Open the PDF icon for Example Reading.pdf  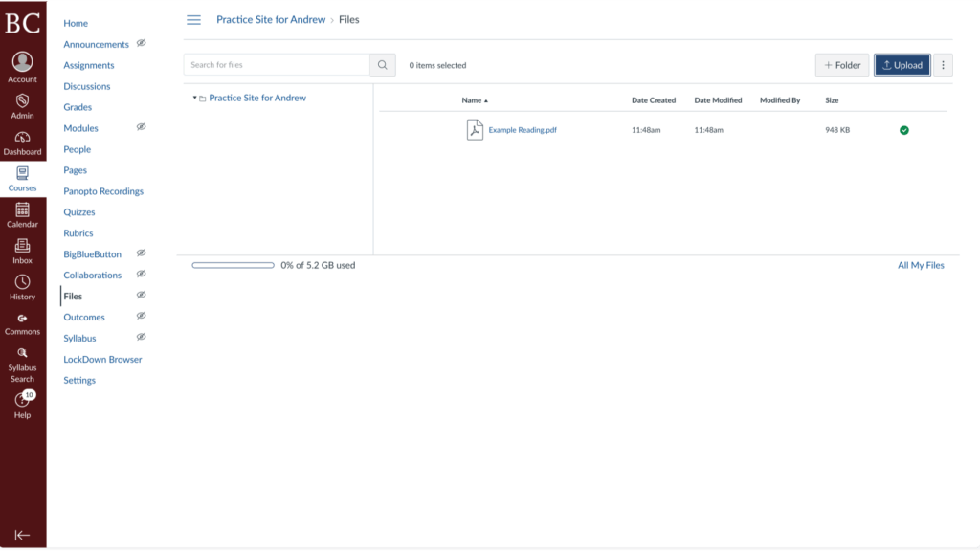coord(476,129)
